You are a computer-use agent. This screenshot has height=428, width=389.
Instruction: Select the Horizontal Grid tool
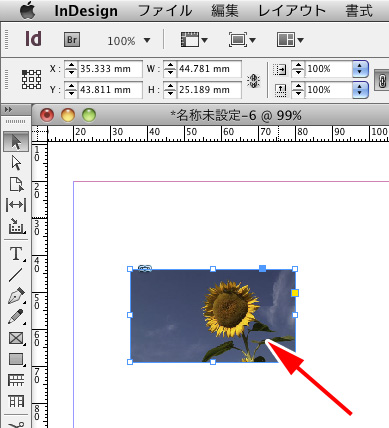pos(16,380)
